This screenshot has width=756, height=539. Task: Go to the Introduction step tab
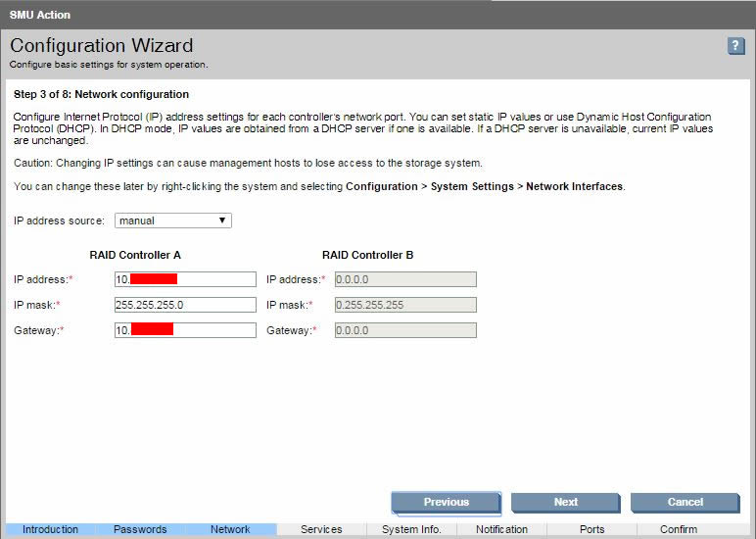[50, 529]
